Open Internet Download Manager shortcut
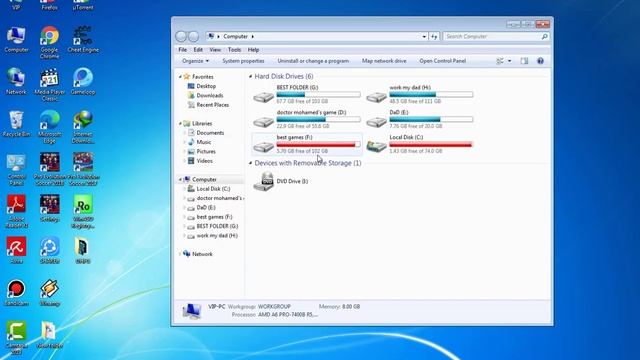640x360 pixels. pos(83,127)
